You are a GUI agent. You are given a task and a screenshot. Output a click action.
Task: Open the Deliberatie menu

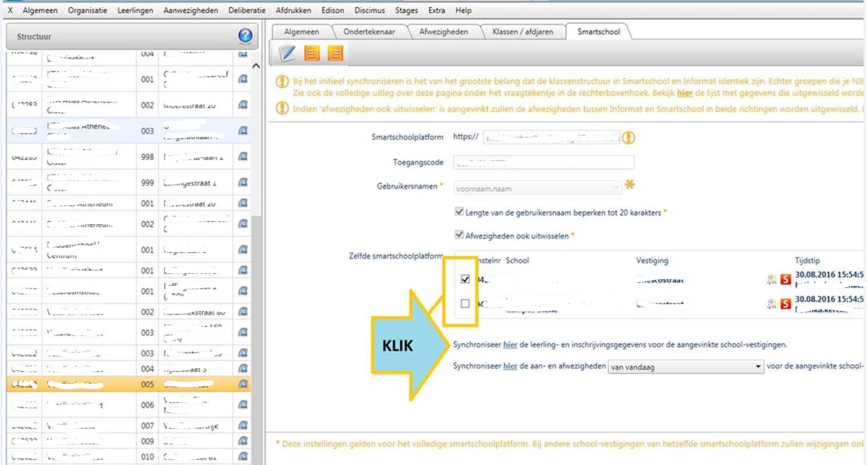point(247,11)
